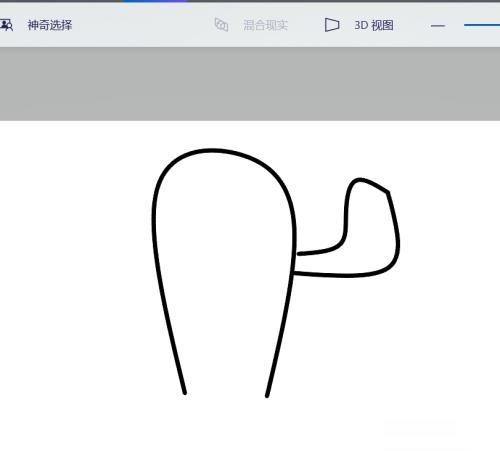Viewport: 500px width, 451px height.
Task: Click the highlighted blue tab indicator at top
Action: click(155, 1)
